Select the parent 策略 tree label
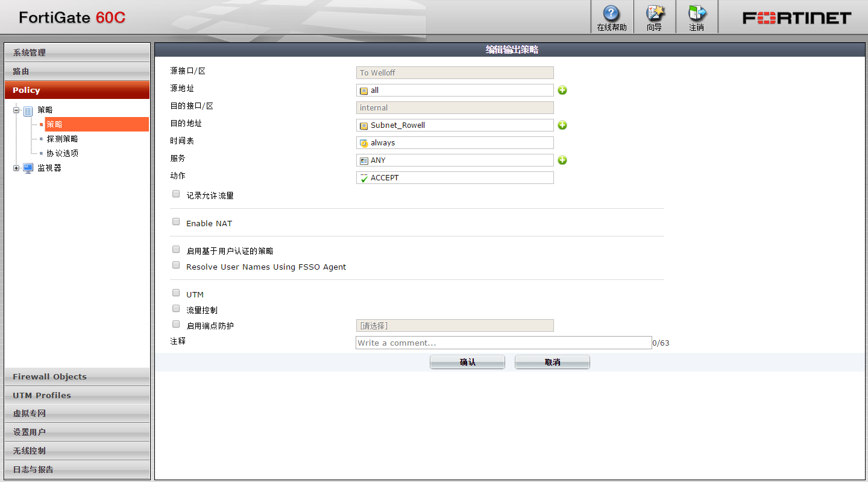The image size is (868, 482). tap(45, 110)
